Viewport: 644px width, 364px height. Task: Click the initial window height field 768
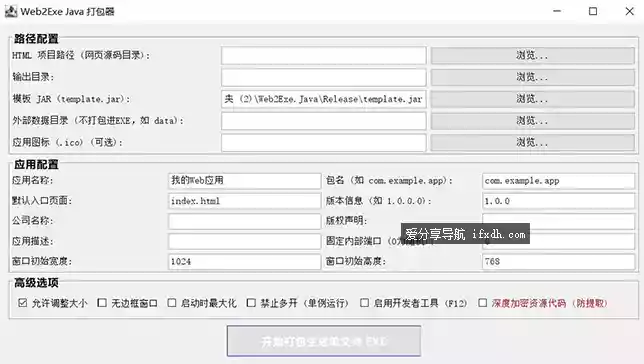click(559, 261)
